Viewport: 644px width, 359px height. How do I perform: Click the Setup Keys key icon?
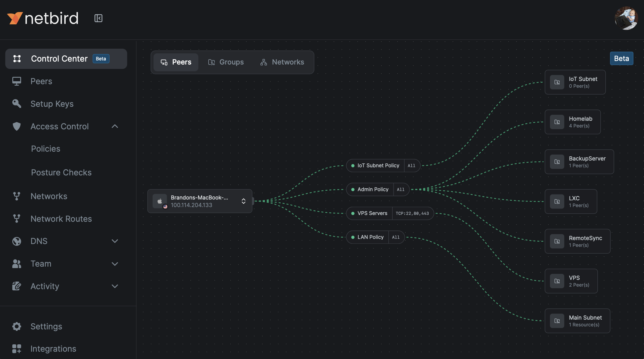pyautogui.click(x=16, y=104)
